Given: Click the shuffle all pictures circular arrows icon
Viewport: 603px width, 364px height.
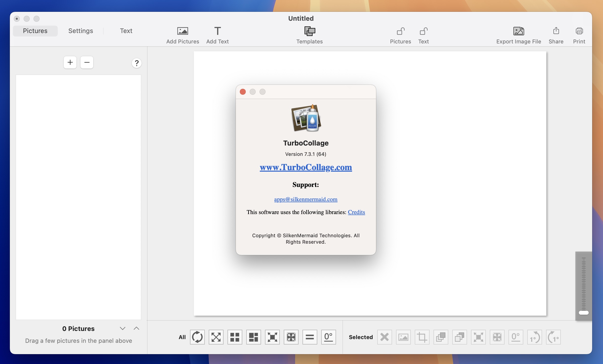Looking at the screenshot, I should 197,337.
